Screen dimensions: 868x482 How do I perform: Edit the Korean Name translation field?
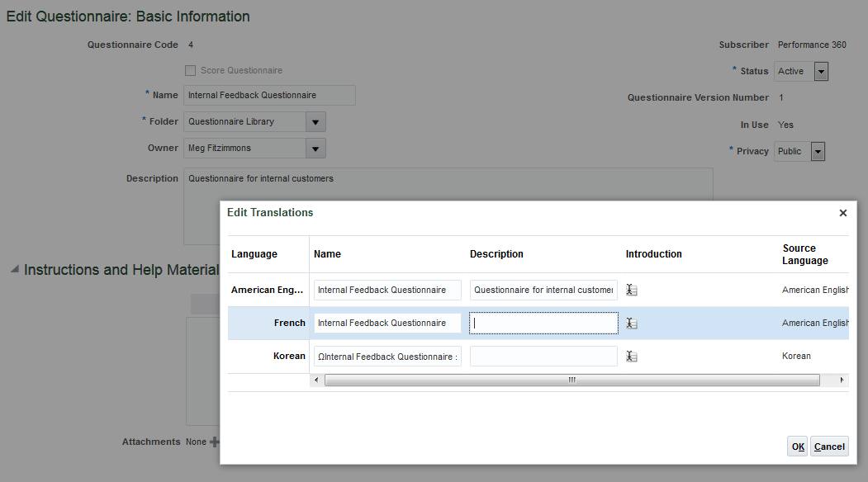coord(387,357)
